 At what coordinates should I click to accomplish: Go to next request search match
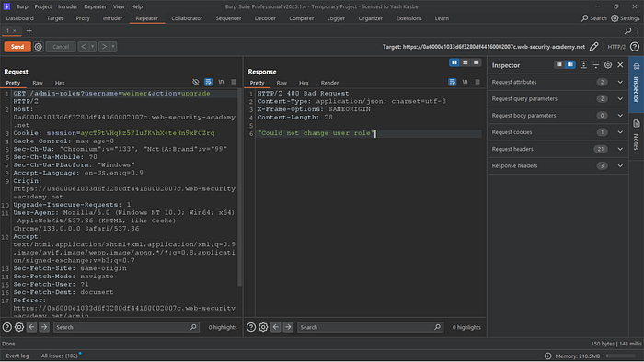tap(44, 327)
